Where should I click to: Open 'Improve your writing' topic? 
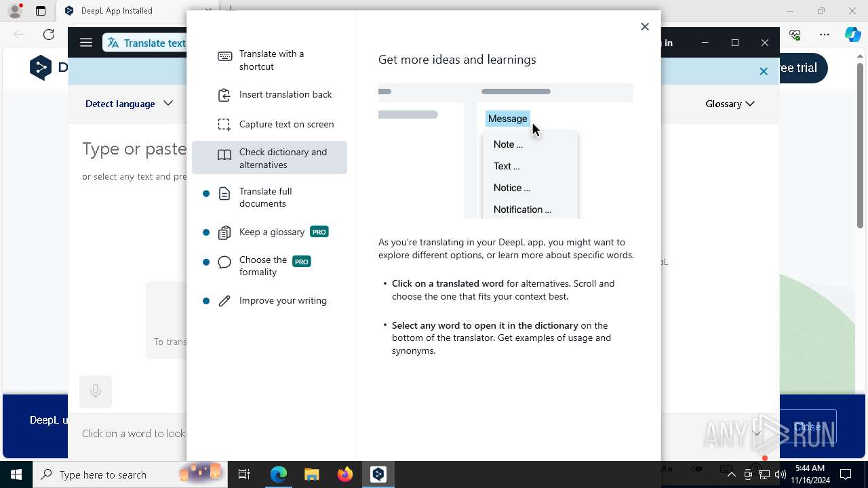pyautogui.click(x=269, y=301)
